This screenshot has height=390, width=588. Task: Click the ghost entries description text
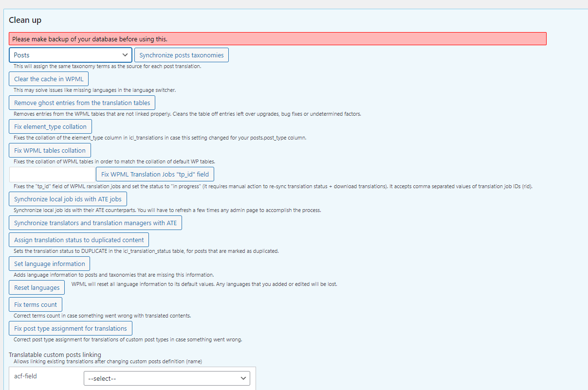pos(187,114)
